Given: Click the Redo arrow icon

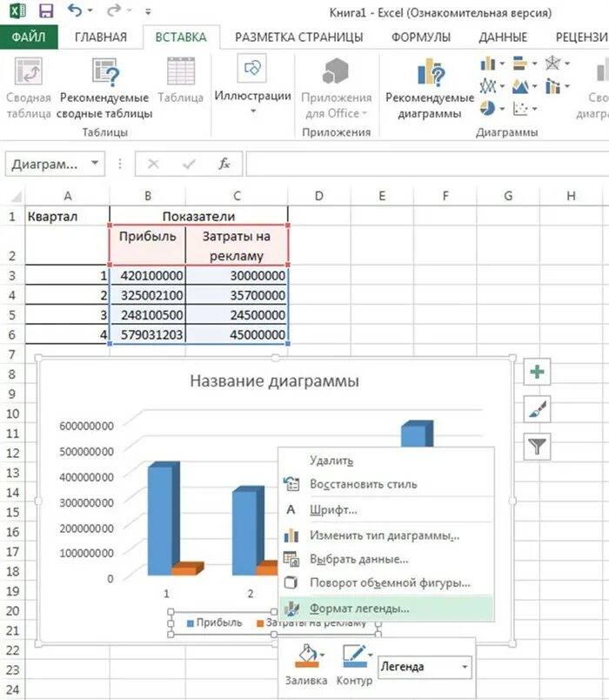Looking at the screenshot, I should coord(114,10).
